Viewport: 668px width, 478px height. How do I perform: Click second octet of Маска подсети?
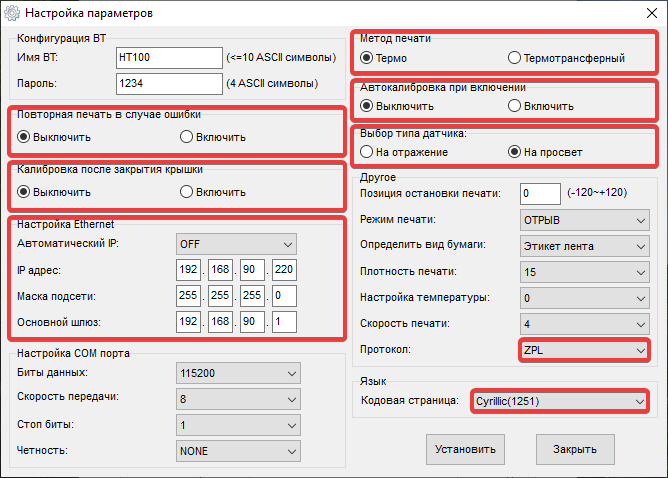[x=220, y=296]
